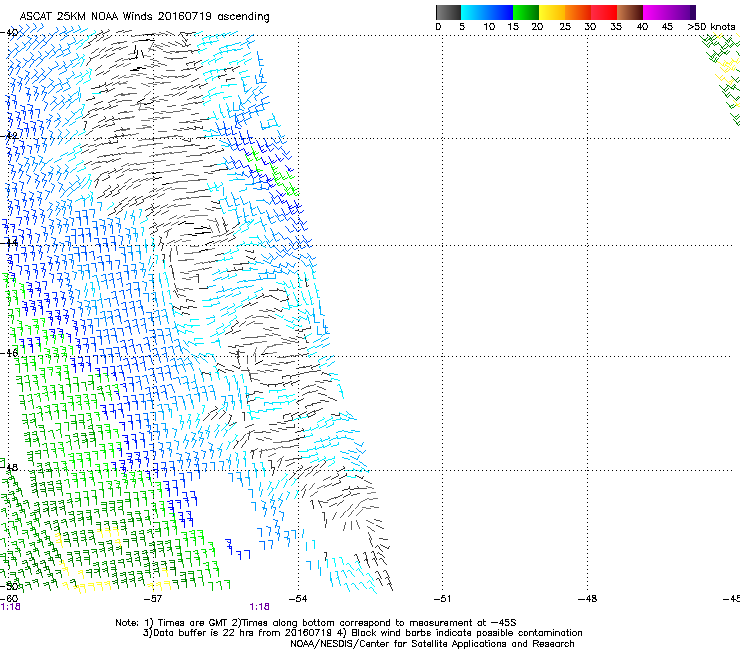This screenshot has height=650, width=740.
Task: Click the 'Data buffer is 22 hrs' note
Action: (x=362, y=633)
